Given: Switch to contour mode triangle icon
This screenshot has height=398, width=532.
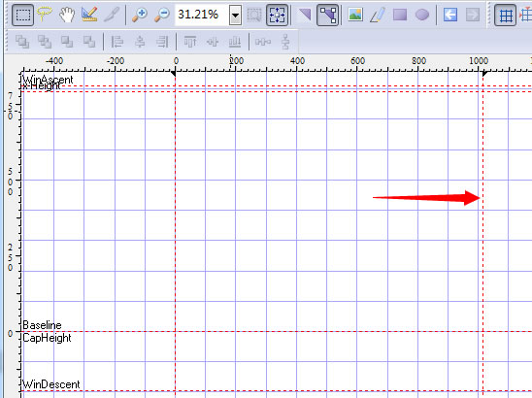Looking at the screenshot, I should tap(305, 15).
